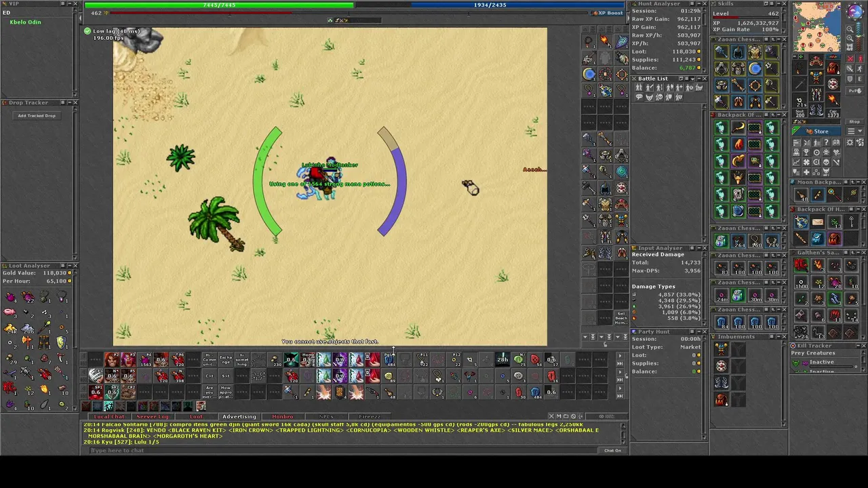Switch to the Local Chat tab

click(109, 416)
